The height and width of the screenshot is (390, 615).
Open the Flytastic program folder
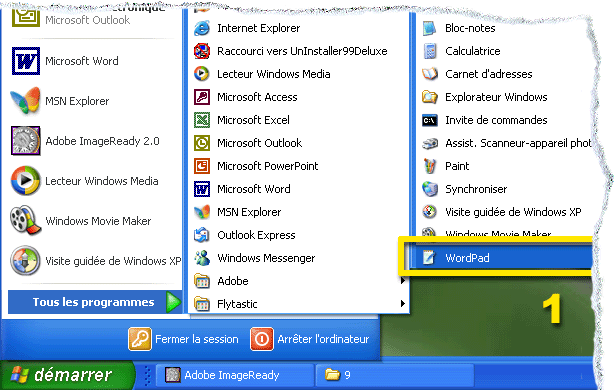pos(299,304)
